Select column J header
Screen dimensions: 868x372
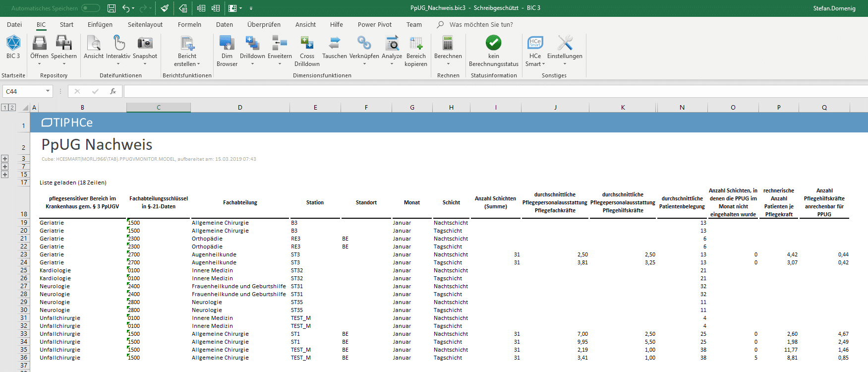coord(555,107)
